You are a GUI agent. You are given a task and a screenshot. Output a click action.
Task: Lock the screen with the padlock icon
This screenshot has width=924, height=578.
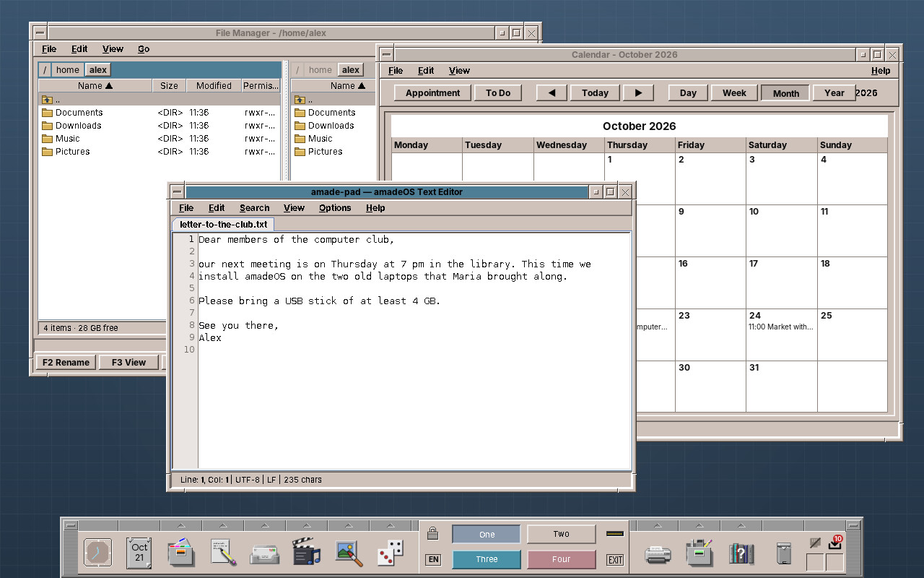pyautogui.click(x=432, y=534)
